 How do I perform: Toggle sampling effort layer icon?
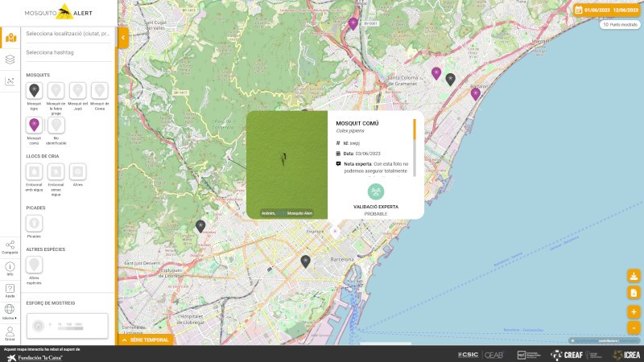pyautogui.click(x=39, y=326)
